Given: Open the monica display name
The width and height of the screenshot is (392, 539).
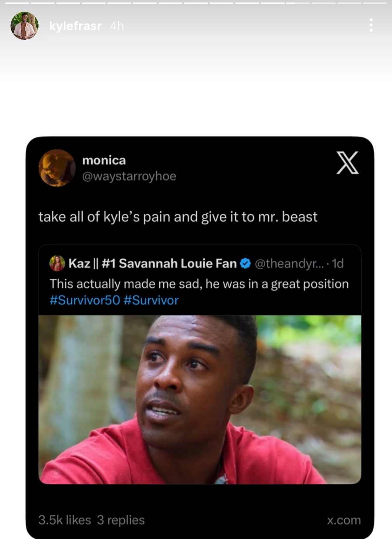Looking at the screenshot, I should (x=104, y=160).
